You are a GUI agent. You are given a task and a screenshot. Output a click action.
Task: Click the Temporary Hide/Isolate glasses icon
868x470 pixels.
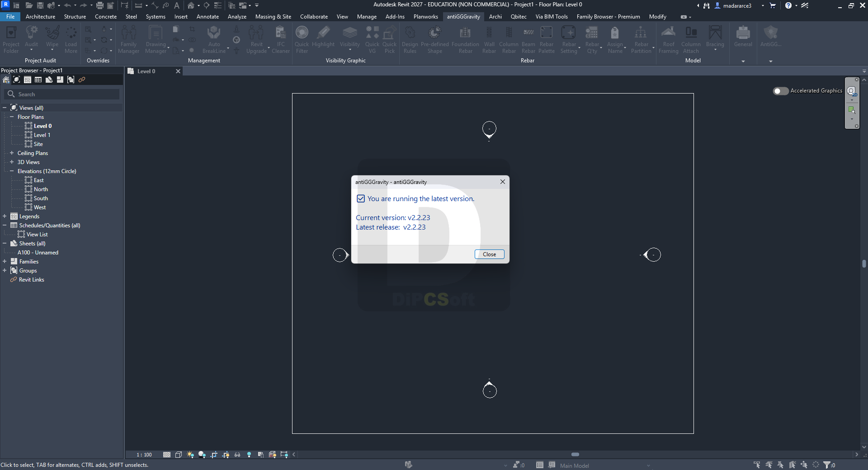(x=237, y=455)
